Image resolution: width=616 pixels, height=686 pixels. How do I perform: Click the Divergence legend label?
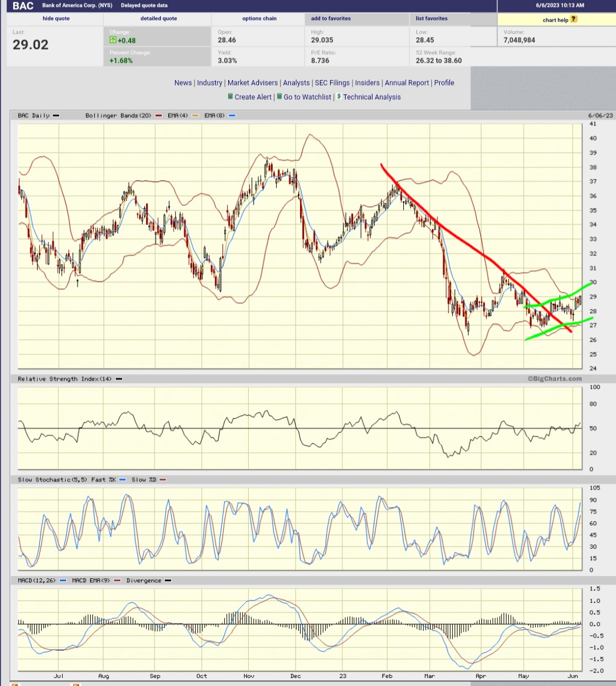click(144, 581)
